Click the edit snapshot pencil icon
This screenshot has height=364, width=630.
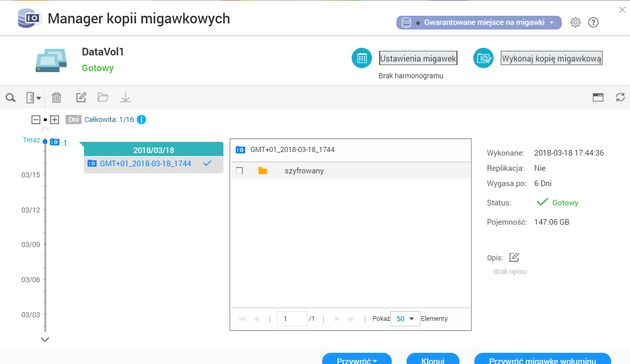(81, 97)
